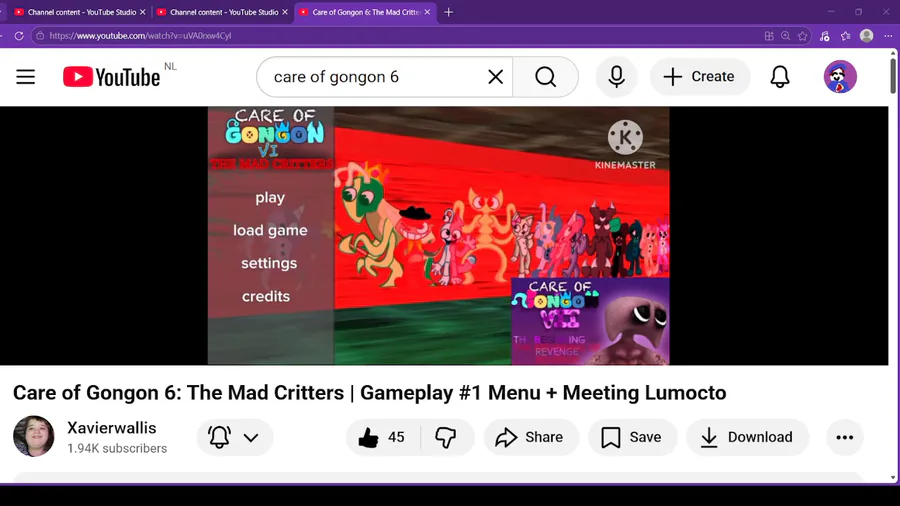Screen dimensions: 900x506
Task: Open the media music extension icon
Action: [824, 36]
